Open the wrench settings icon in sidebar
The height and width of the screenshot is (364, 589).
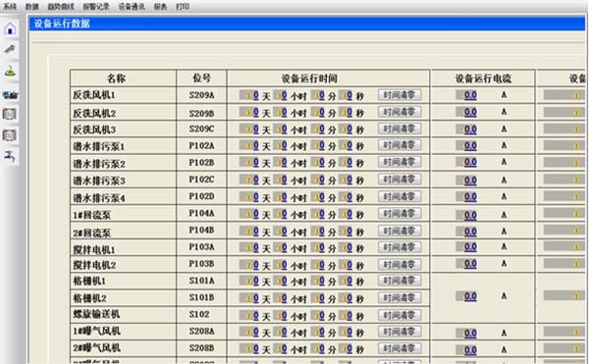point(10,49)
